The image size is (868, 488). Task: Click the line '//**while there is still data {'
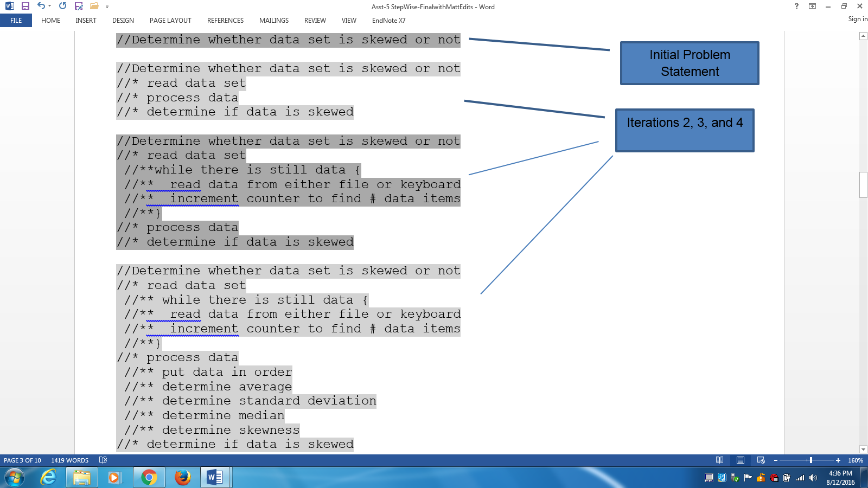pyautogui.click(x=242, y=170)
